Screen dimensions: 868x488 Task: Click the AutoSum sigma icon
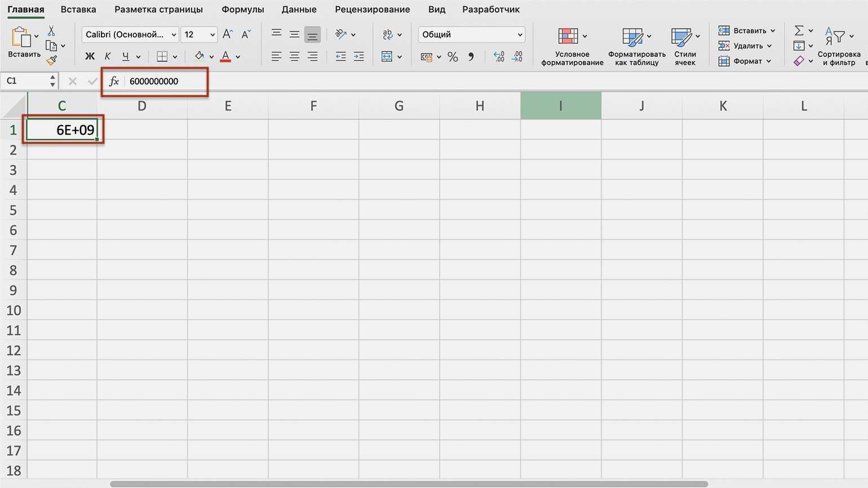799,30
